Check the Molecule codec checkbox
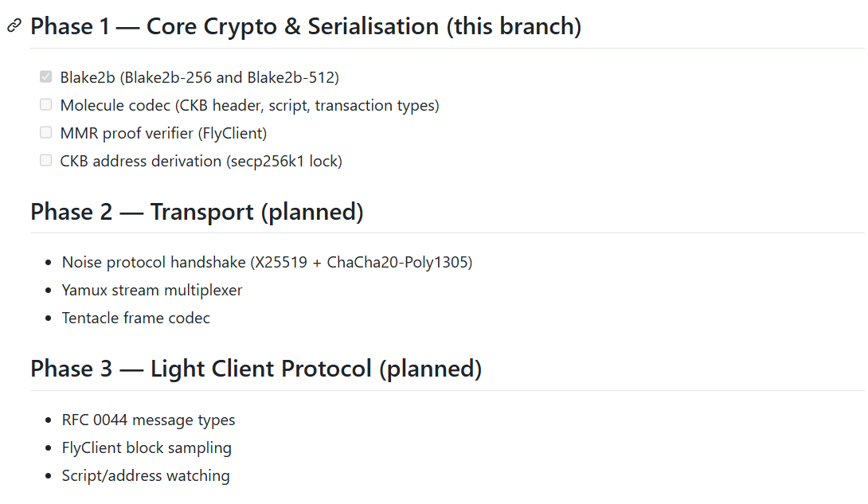 pyautogui.click(x=45, y=105)
